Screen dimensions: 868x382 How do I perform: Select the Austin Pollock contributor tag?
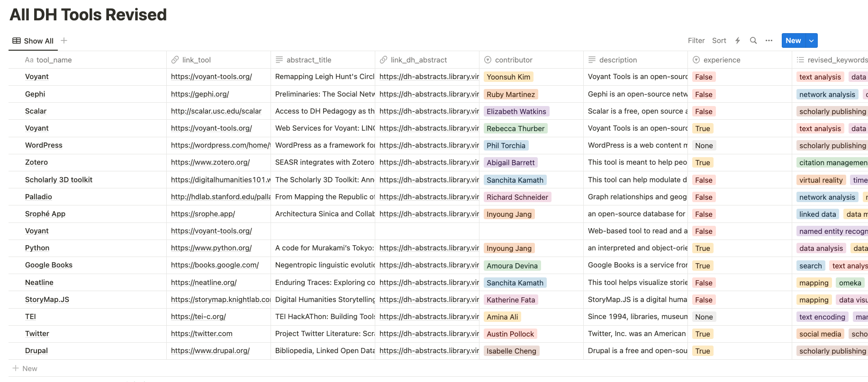[x=510, y=334]
